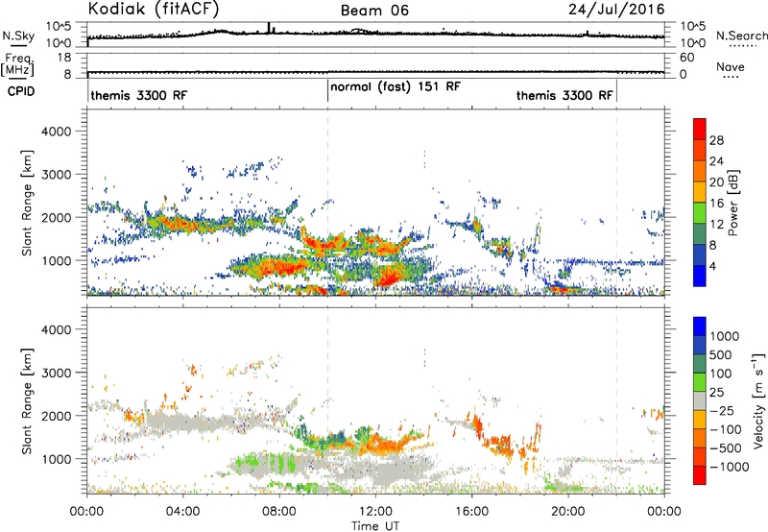Select the date "24/Jul/2016"
The width and height of the screenshot is (768, 532).
tap(616, 10)
